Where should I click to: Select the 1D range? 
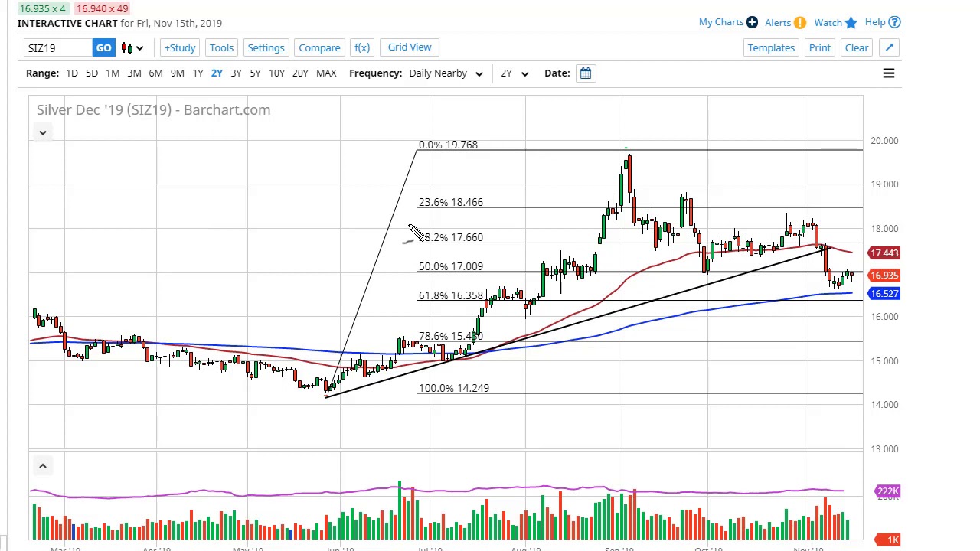(71, 73)
